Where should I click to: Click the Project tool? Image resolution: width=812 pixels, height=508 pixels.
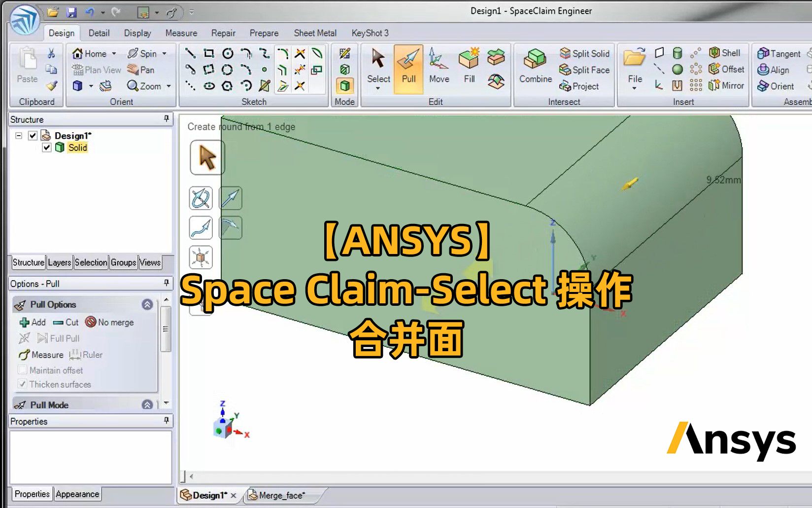point(579,86)
